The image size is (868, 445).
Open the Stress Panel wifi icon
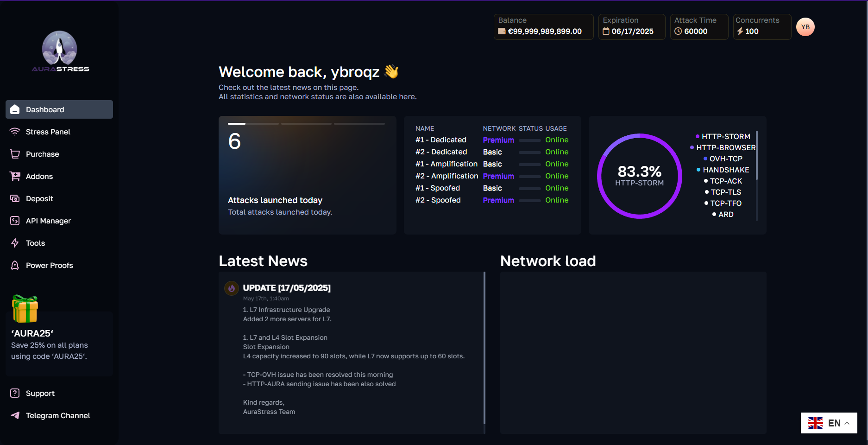[x=15, y=132]
